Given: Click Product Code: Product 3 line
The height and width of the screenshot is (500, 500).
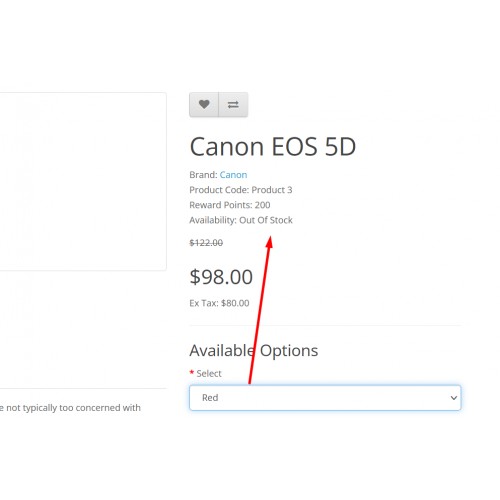Looking at the screenshot, I should pyautogui.click(x=241, y=190).
